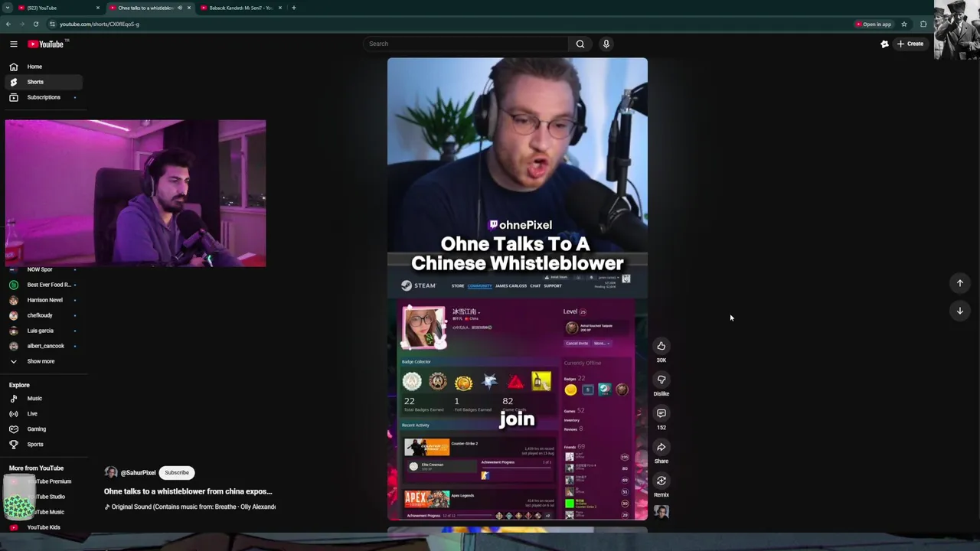Close the Babacık Kandırdı tab
This screenshot has width=980, height=551.
point(280,8)
